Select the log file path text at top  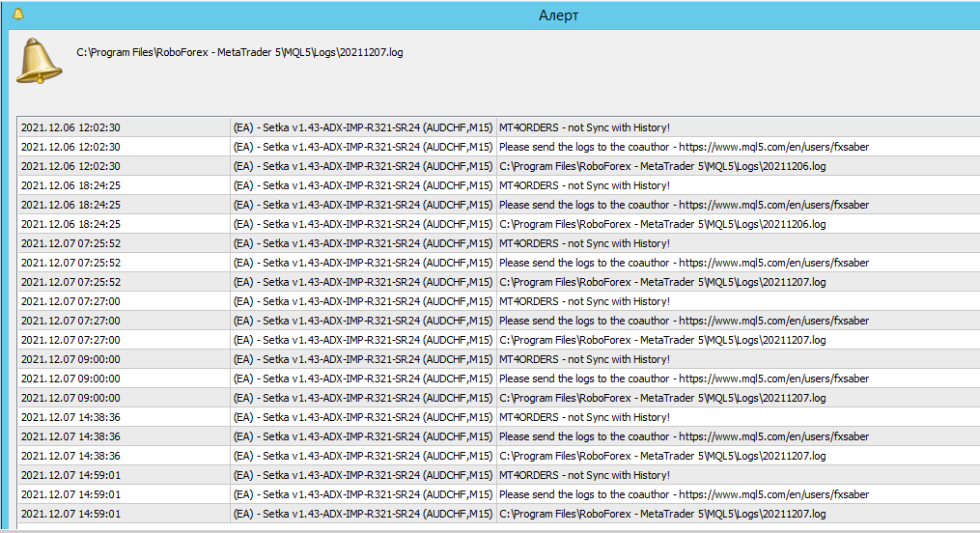(239, 52)
